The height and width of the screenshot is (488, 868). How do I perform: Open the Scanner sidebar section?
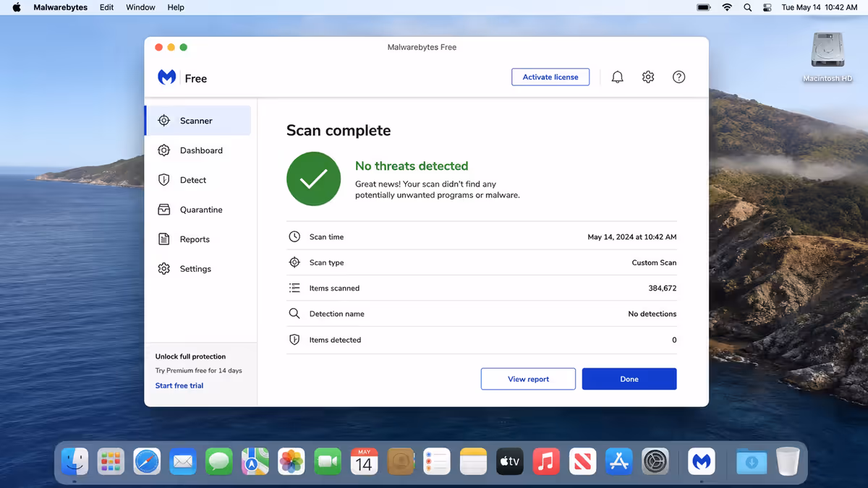pos(197,121)
